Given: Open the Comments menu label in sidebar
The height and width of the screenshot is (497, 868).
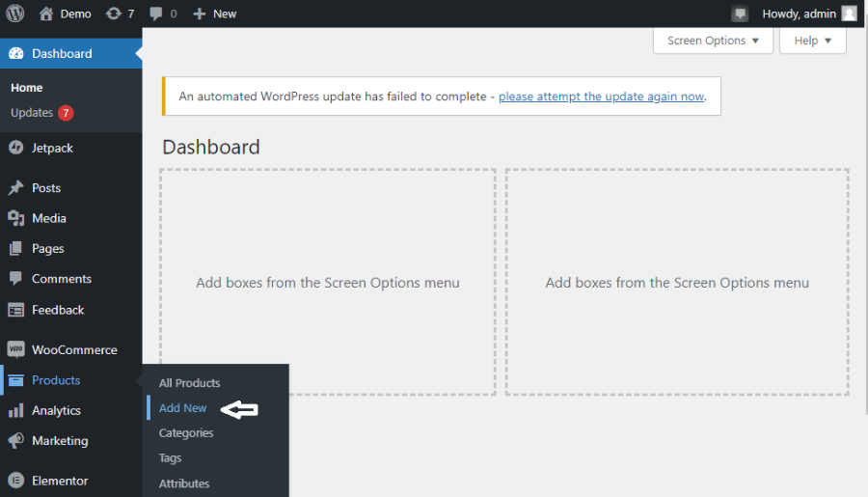Looking at the screenshot, I should pos(62,279).
